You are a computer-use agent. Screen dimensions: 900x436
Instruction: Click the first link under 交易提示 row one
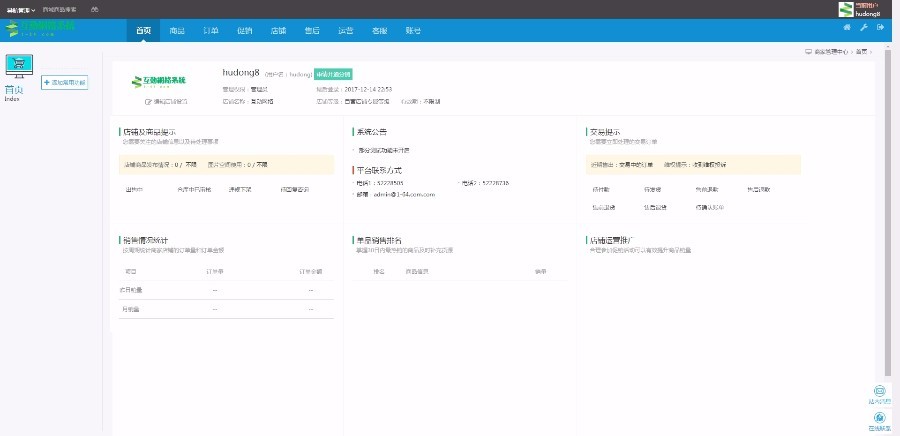point(600,189)
